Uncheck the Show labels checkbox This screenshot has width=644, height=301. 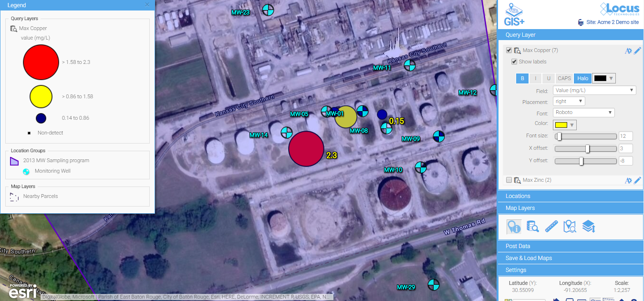pos(514,62)
